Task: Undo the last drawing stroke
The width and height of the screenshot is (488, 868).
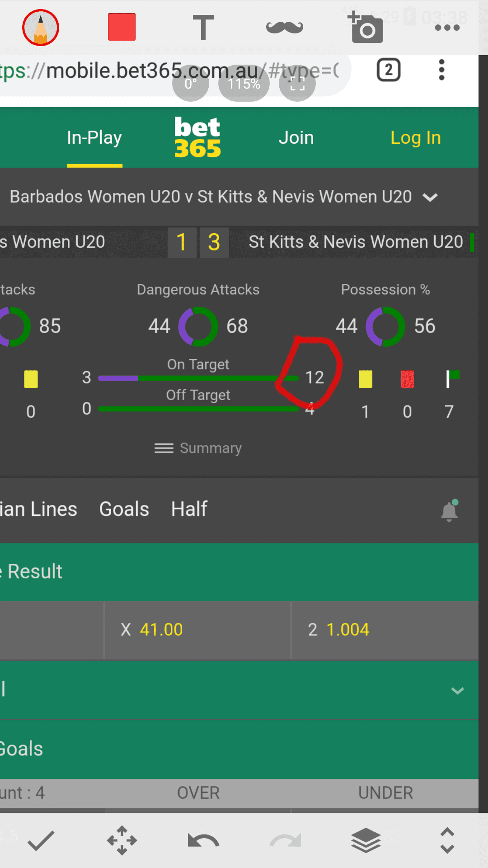Action: pos(203,841)
